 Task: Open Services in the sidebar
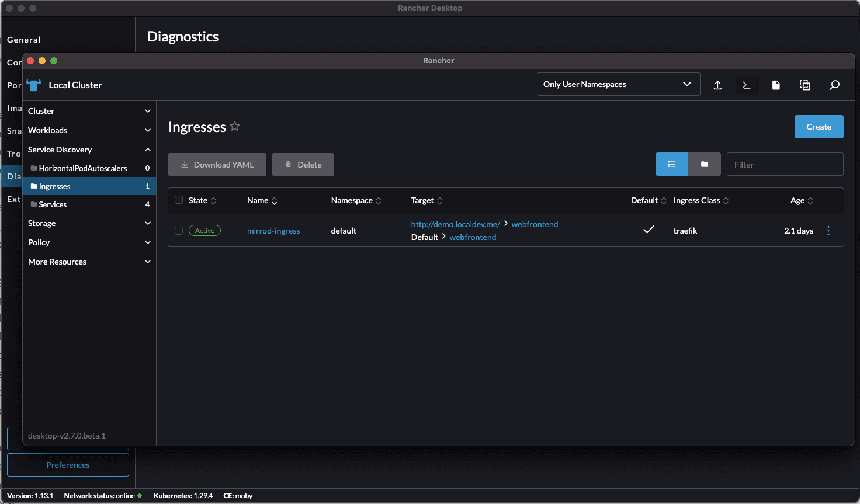point(89,204)
